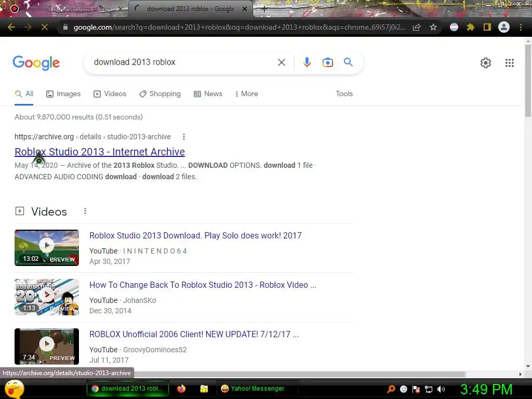Open the folder icon in taskbar
This screenshot has height=399, width=532.
tap(204, 389)
